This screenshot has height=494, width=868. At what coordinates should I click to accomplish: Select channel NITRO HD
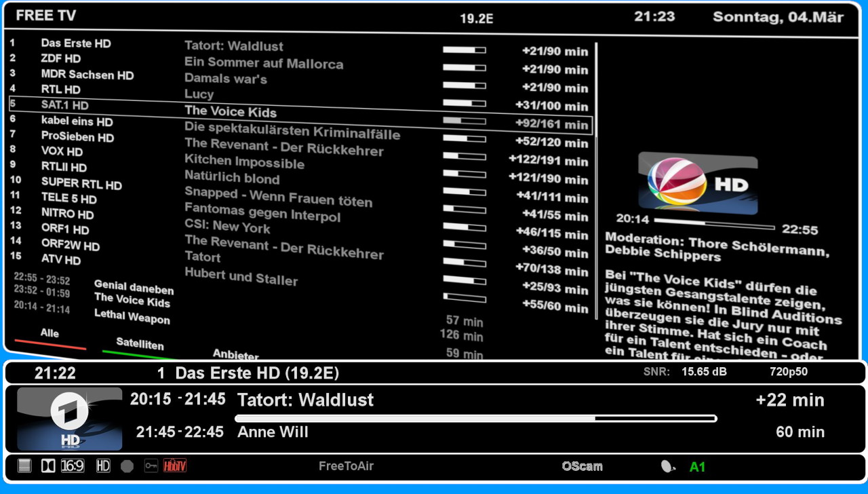[x=68, y=214]
